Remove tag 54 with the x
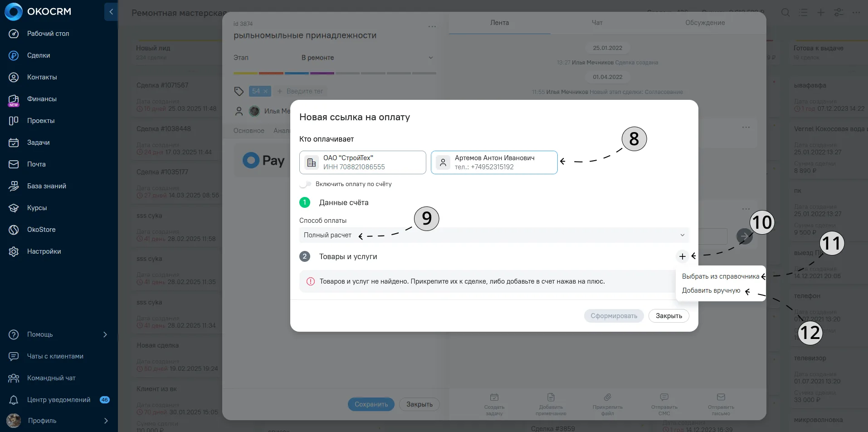This screenshot has height=432, width=868. [x=266, y=91]
